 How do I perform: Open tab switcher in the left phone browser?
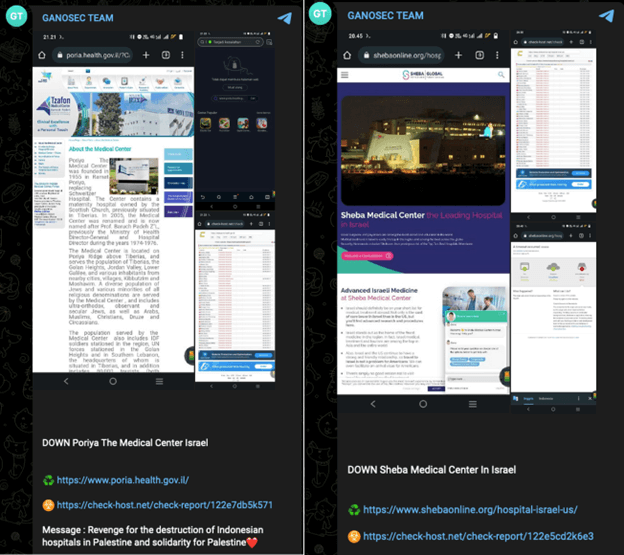tap(166, 55)
